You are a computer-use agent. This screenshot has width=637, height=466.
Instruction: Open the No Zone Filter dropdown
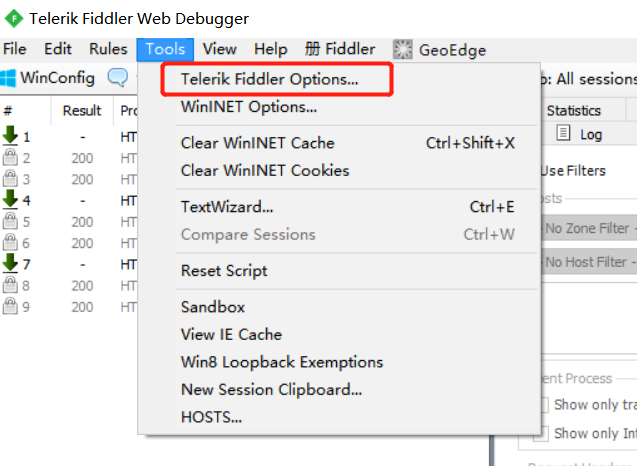[589, 228]
